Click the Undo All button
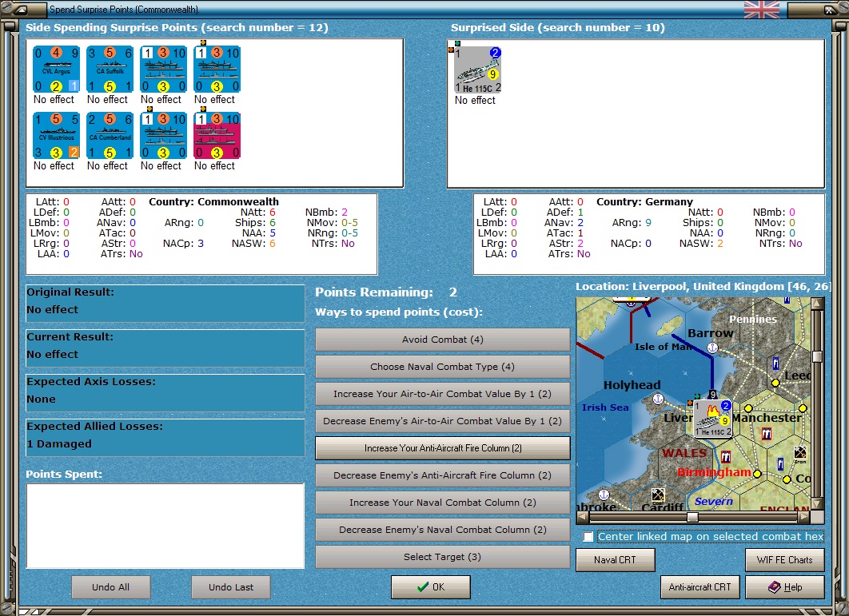Image resolution: width=849 pixels, height=616 pixels. (x=110, y=586)
